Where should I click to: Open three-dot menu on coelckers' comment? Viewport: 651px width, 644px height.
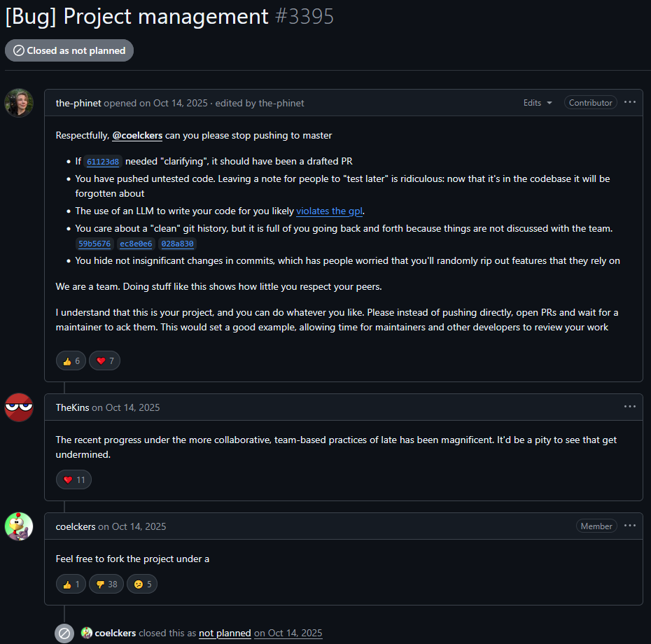tap(630, 526)
